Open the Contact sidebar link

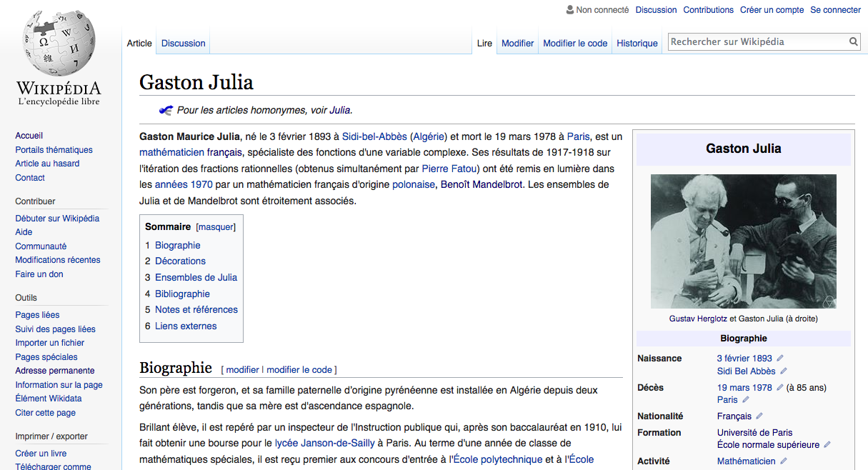pos(30,178)
